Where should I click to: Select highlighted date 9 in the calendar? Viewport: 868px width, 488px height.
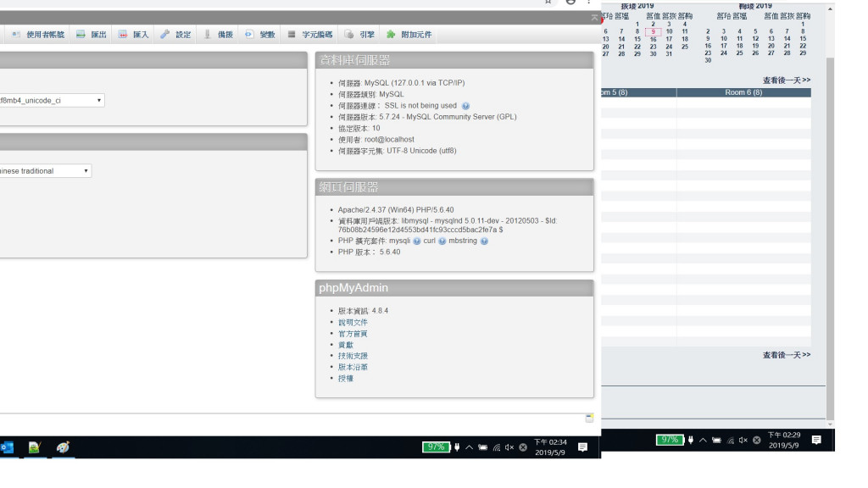[654, 31]
